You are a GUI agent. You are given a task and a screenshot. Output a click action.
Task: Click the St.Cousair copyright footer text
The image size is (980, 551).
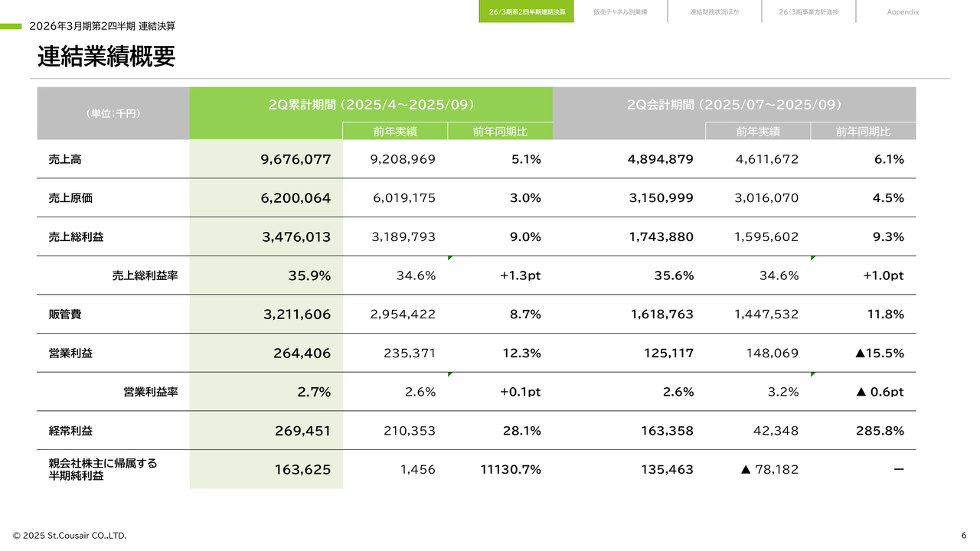tap(70, 535)
